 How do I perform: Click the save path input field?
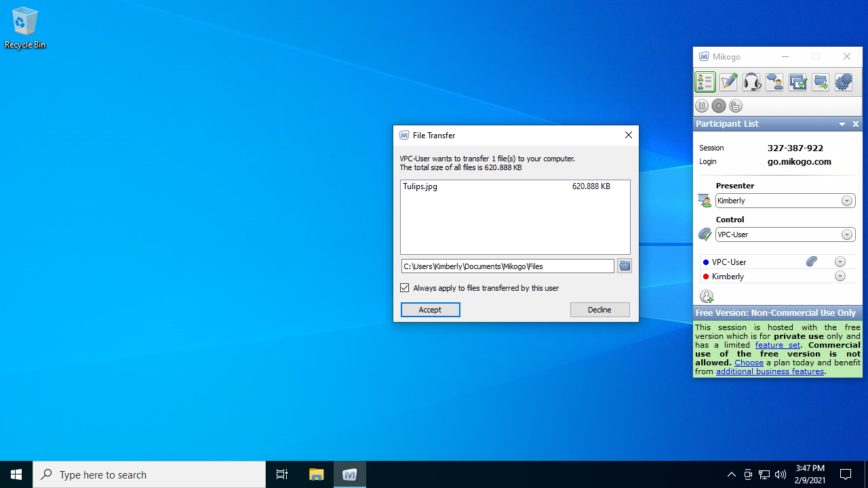coord(507,266)
